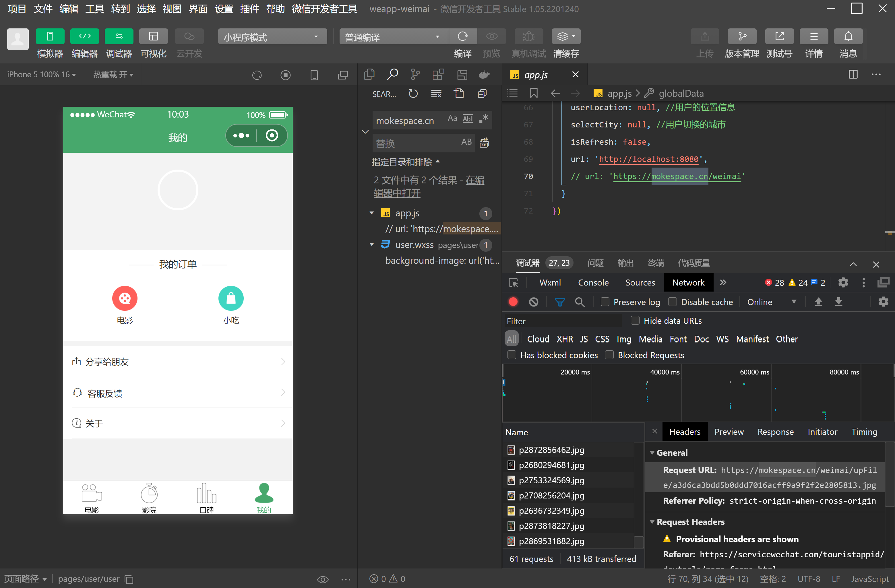Screen dimensions: 895x588
Task: Click the clear network log icon
Action: tap(533, 302)
